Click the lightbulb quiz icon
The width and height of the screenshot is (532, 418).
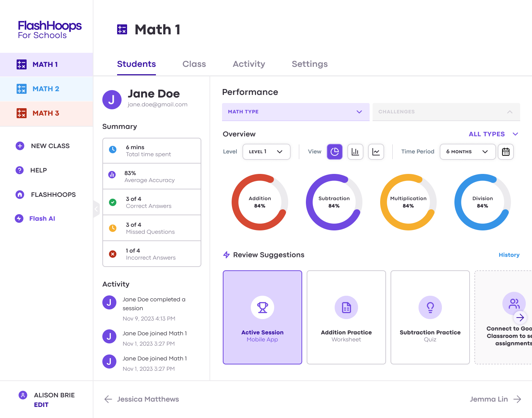tap(430, 307)
